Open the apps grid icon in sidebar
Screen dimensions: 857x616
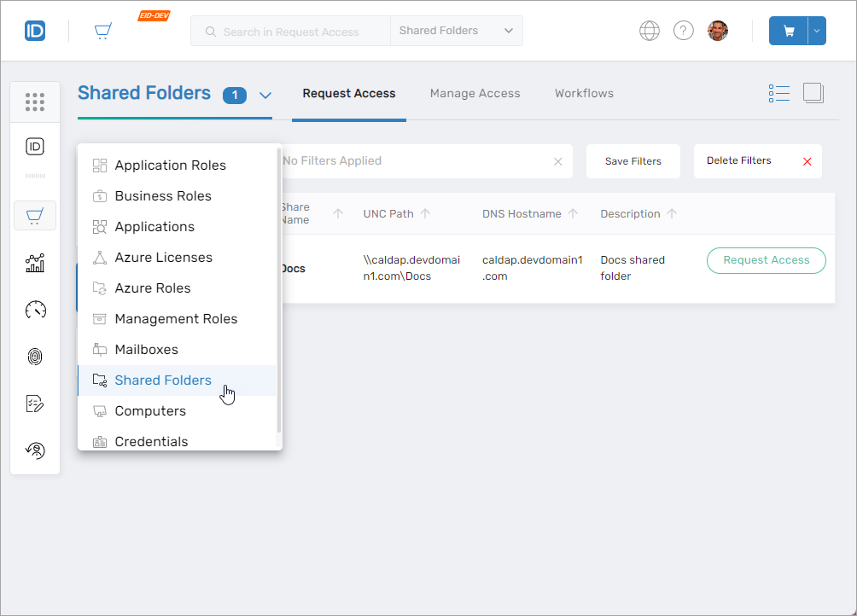[35, 102]
